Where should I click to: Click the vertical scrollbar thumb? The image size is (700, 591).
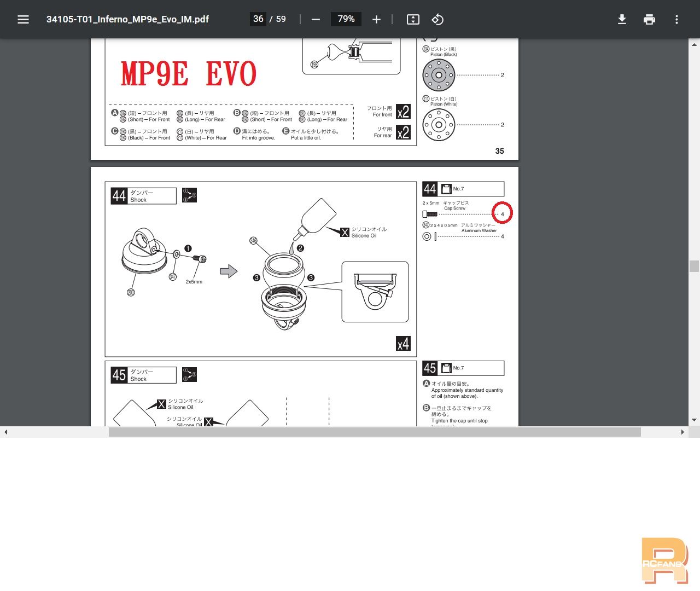694,266
